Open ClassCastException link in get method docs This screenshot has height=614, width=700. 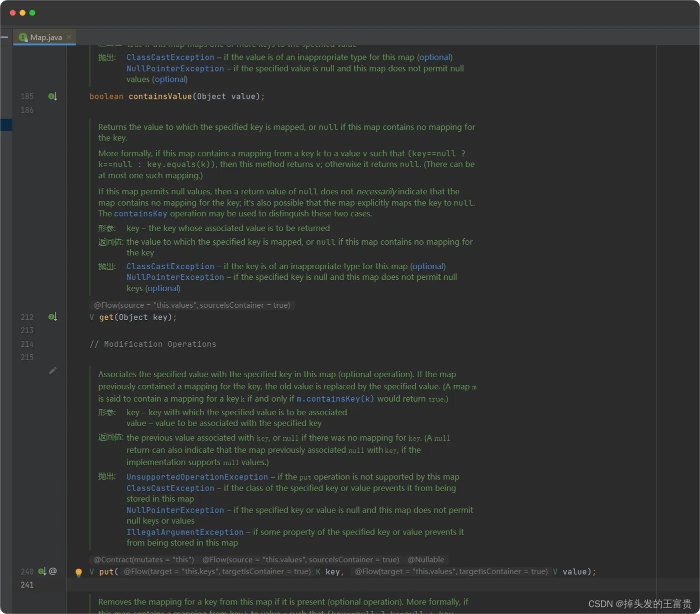(170, 266)
